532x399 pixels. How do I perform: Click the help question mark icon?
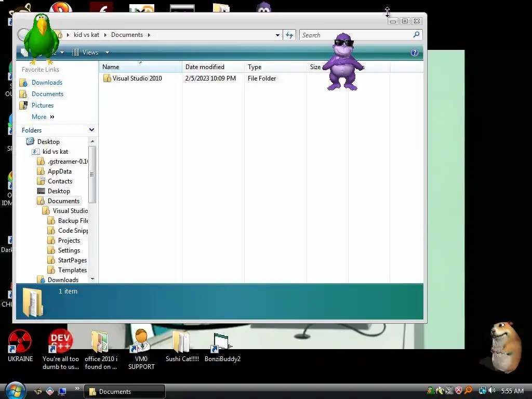[x=414, y=52]
